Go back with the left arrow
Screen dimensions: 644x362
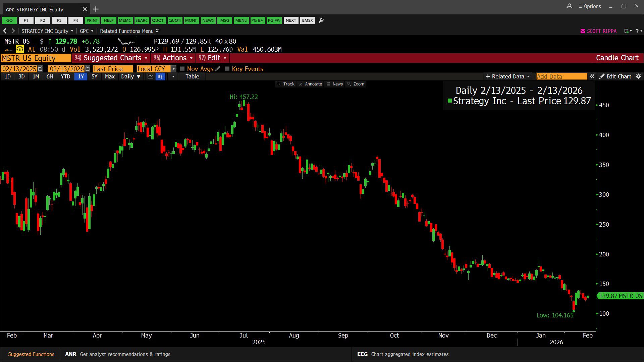[x=5, y=31]
